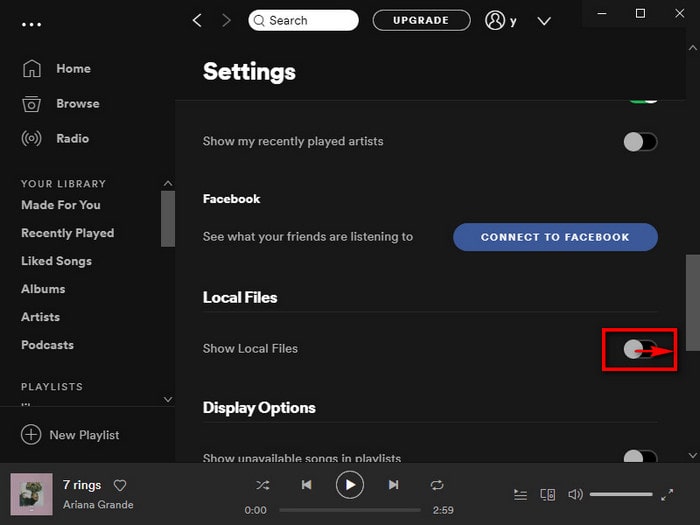
Task: Mute with the speaker volume icon
Action: pos(575,495)
